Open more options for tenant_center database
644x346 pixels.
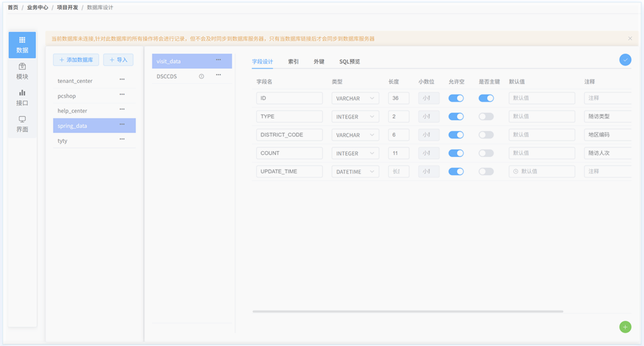point(122,79)
